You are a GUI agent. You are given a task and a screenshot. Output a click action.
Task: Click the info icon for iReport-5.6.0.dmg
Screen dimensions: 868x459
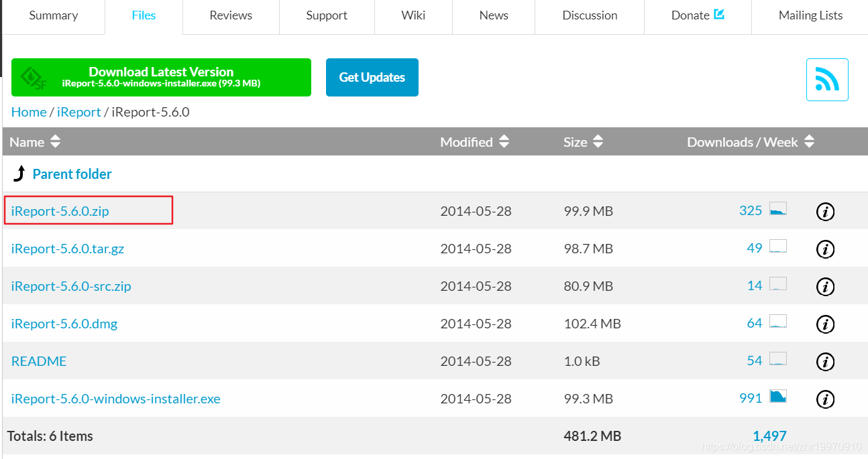825,324
